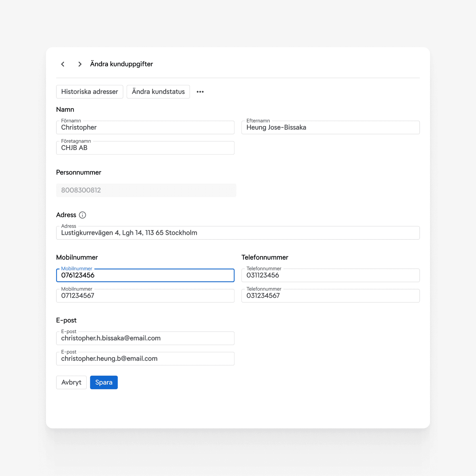Open Historiska adresser

[90, 92]
